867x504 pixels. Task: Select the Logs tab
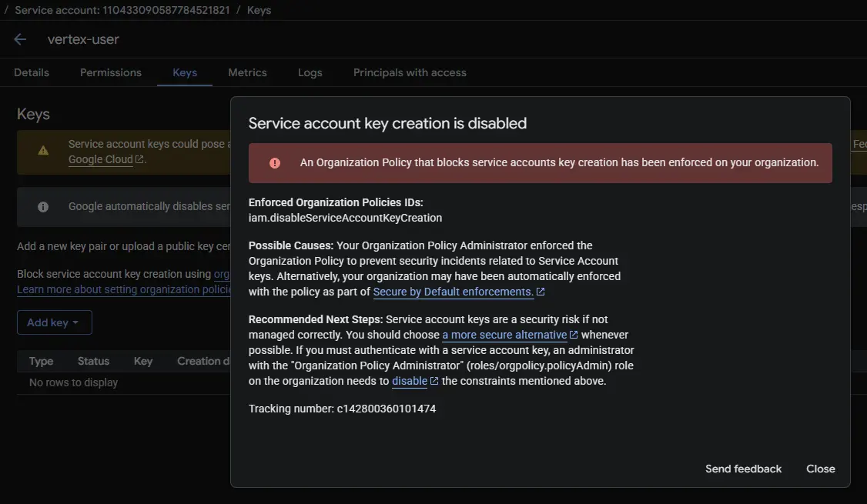(310, 72)
